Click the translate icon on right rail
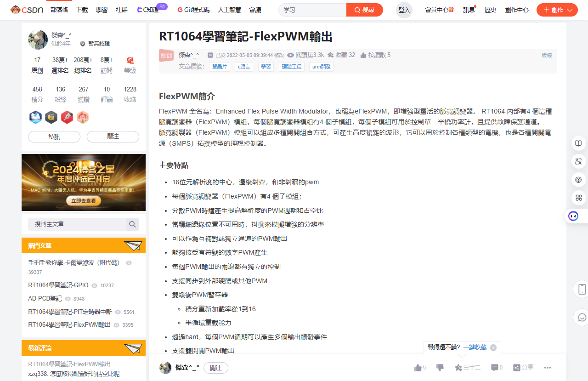The image size is (588, 381). click(x=578, y=161)
